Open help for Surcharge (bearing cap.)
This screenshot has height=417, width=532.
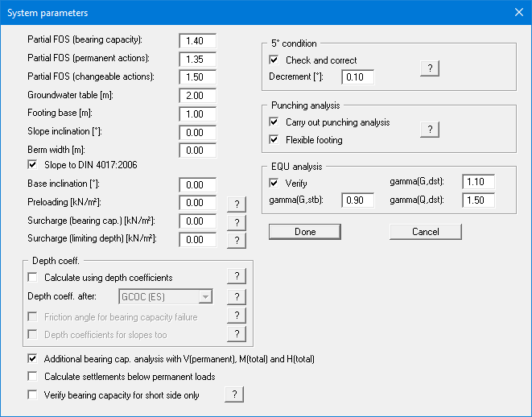[x=236, y=221]
